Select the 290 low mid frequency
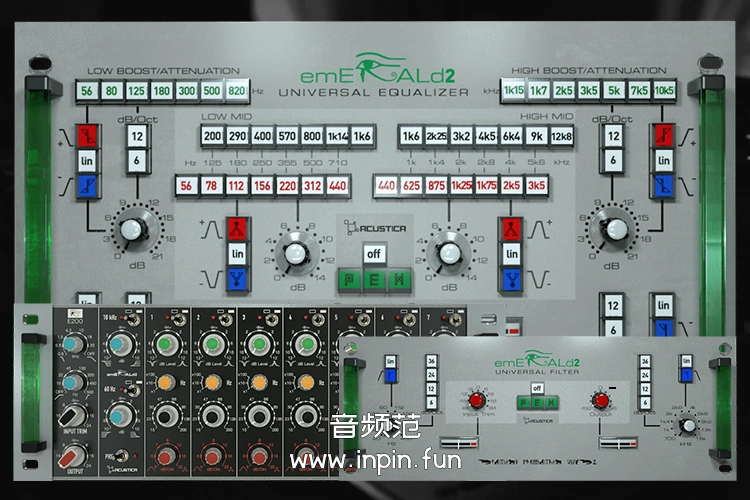 pos(237,136)
